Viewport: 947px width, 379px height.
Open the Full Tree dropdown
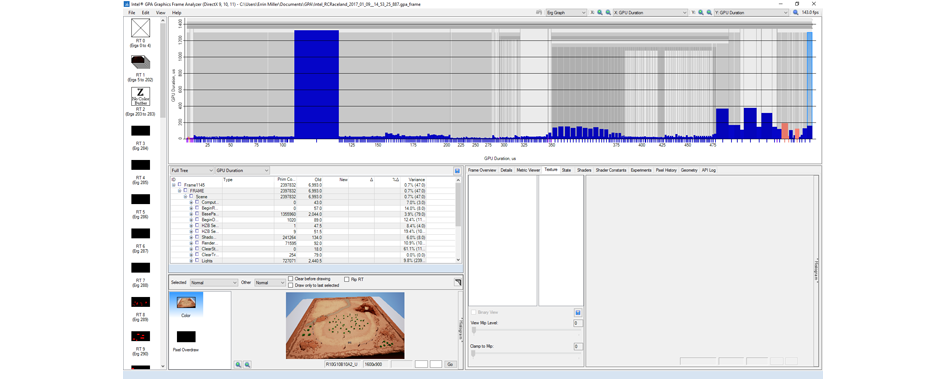[x=192, y=171]
